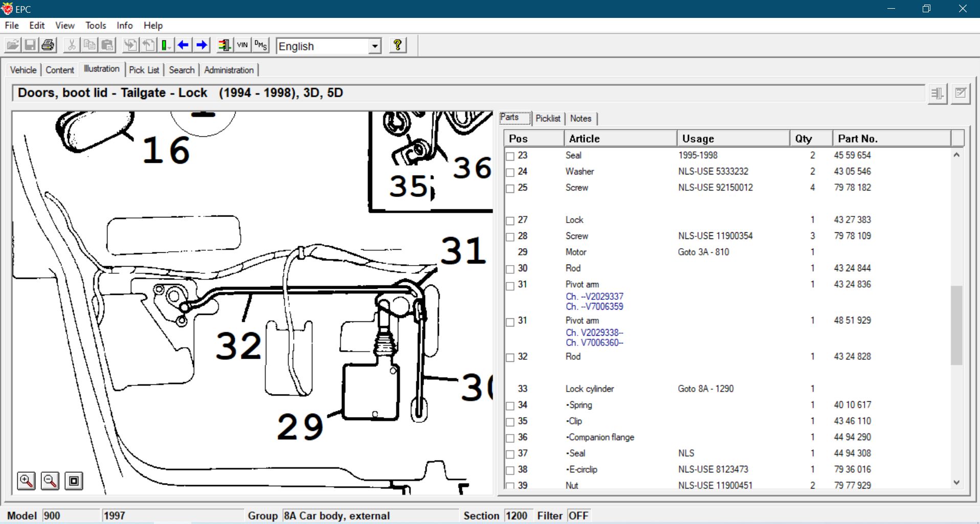Open the VIN lookup tool
This screenshot has width=980, height=524.
coord(242,46)
